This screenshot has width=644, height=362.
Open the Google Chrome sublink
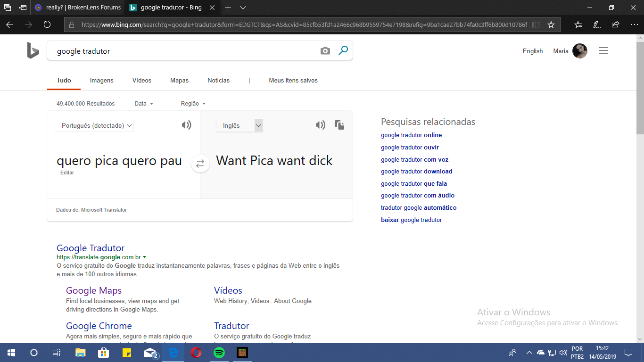click(x=99, y=326)
